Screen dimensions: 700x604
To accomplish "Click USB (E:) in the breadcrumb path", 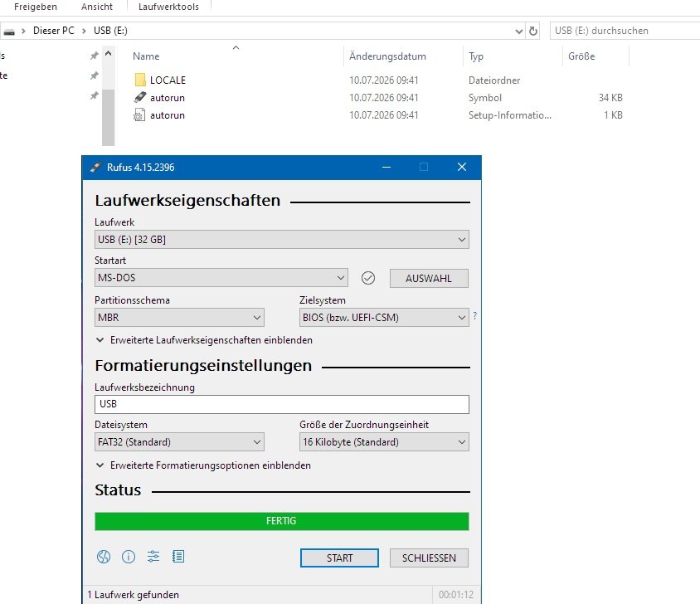I will coord(110,31).
